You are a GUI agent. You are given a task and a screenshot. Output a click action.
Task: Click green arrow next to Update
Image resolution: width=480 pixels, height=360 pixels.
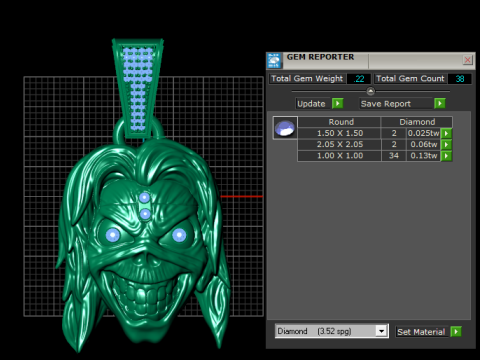[x=338, y=104]
